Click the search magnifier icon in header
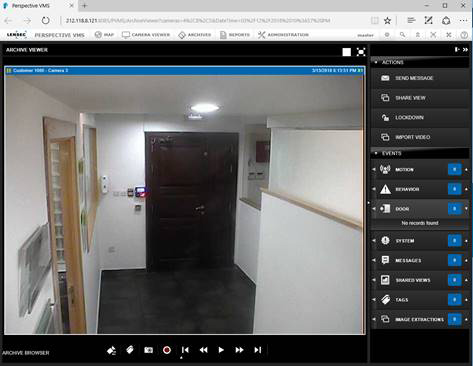The width and height of the screenshot is (473, 366). (x=403, y=35)
